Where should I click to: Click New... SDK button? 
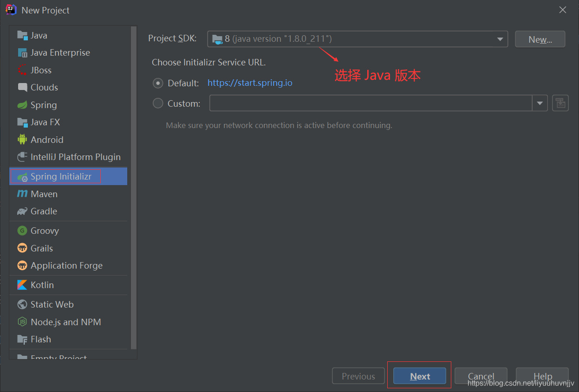point(540,39)
